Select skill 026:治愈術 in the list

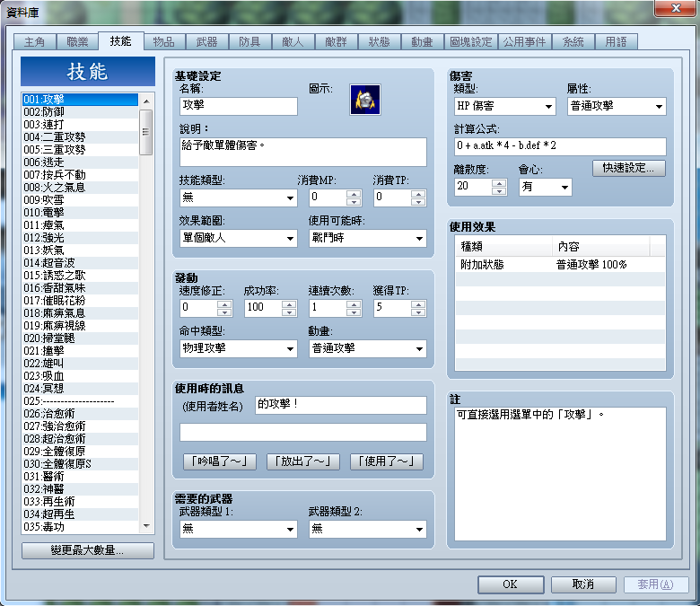click(81, 414)
